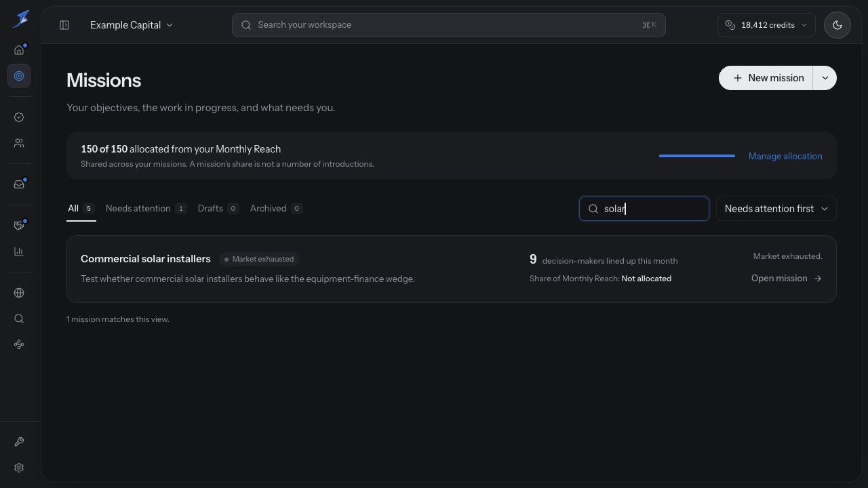This screenshot has width=868, height=488.
Task: Click the Open mission link
Action: pyautogui.click(x=787, y=279)
